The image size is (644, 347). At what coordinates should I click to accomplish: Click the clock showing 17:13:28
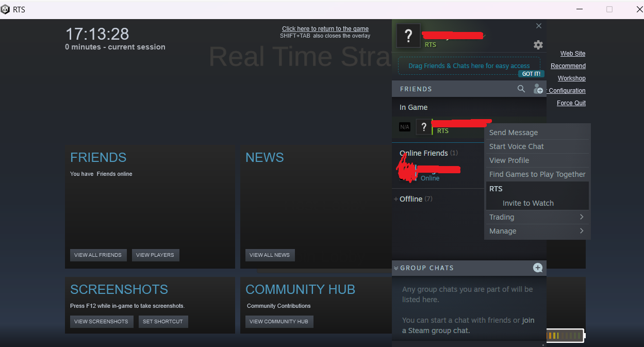coord(97,34)
